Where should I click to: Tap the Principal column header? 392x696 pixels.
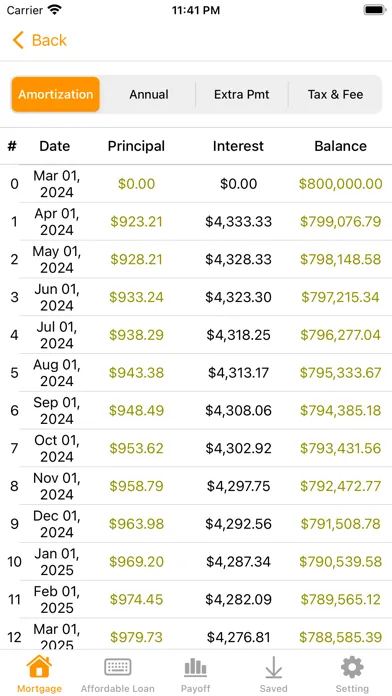pos(136,146)
